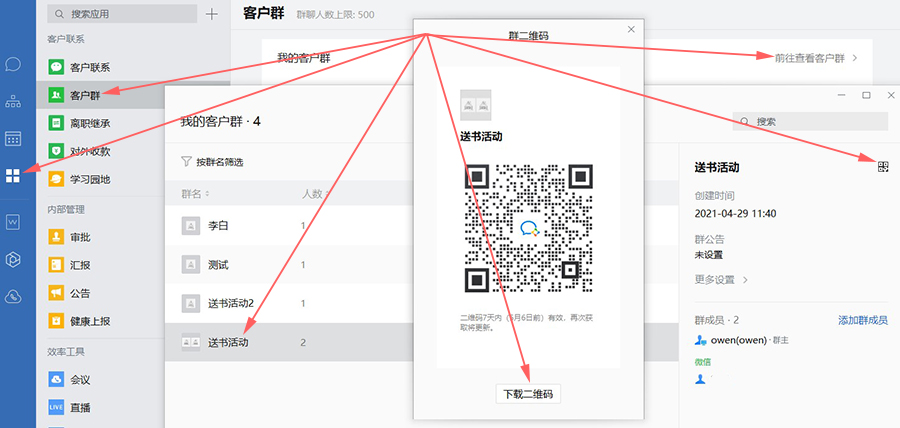Click group avatar thumbnail above 送书活动 in dialog
Image resolution: width=900 pixels, height=428 pixels.
(x=476, y=105)
